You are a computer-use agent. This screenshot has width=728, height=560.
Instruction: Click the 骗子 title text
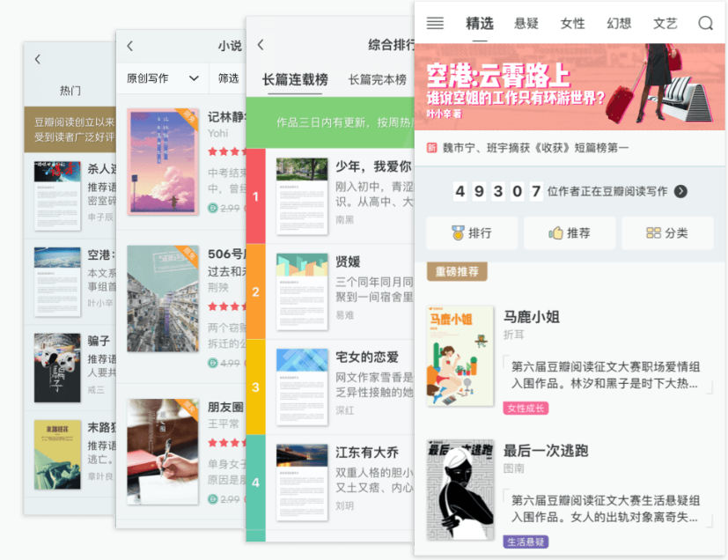tap(99, 341)
